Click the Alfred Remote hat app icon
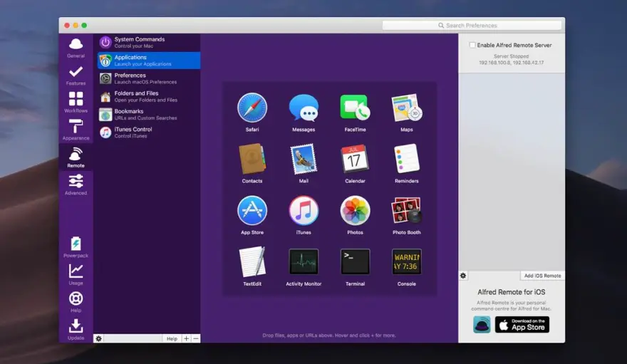The image size is (627, 364). click(482, 324)
